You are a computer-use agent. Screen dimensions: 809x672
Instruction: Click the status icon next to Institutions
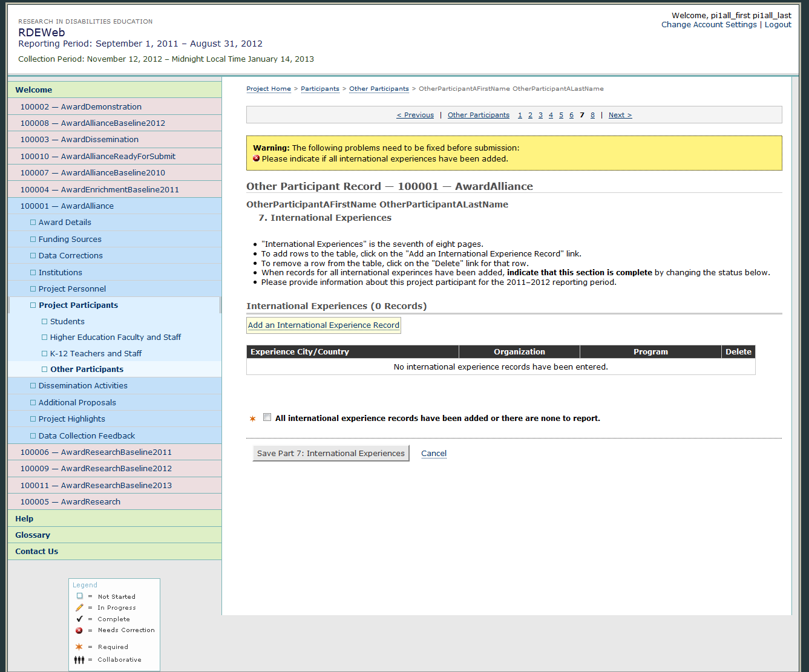click(x=33, y=273)
